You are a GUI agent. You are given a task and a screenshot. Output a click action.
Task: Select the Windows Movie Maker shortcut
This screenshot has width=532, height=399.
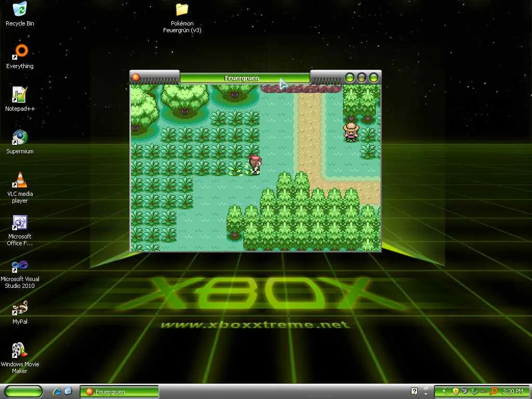point(20,358)
